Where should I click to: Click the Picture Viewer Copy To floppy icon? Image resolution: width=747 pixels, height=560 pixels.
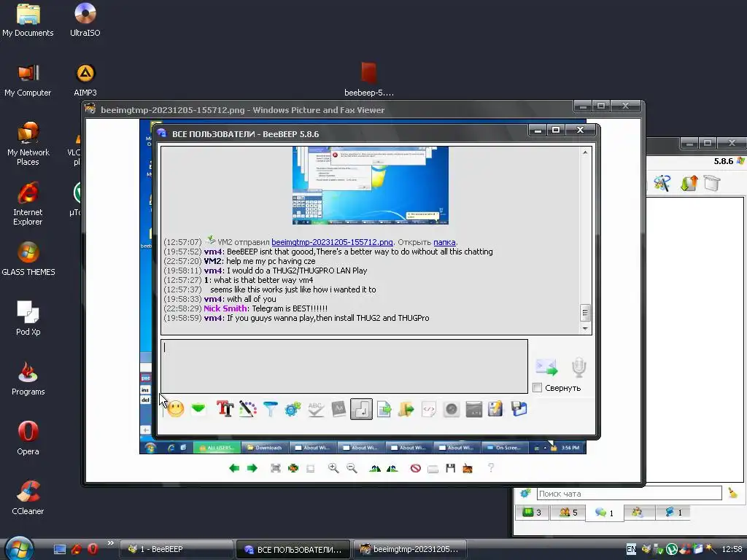[x=450, y=468]
